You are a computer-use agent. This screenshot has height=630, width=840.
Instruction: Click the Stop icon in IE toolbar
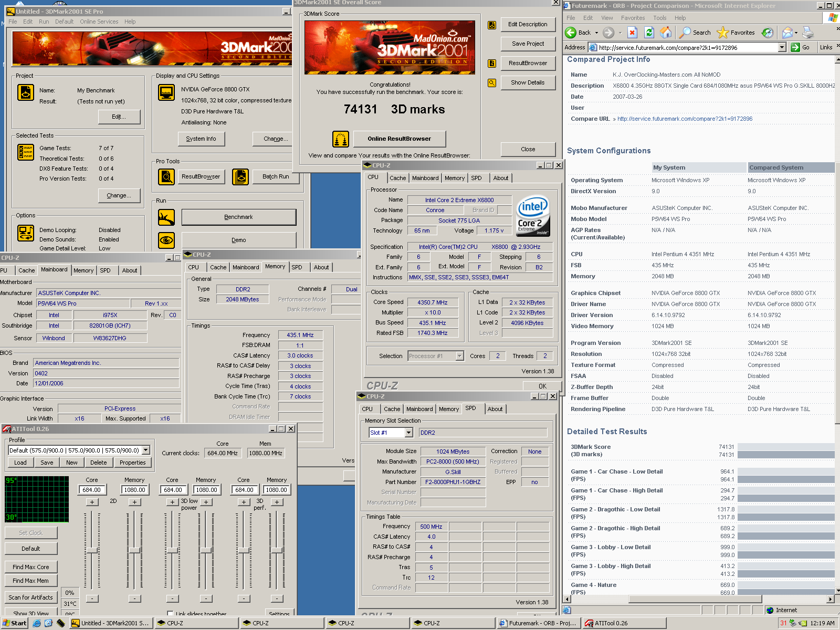[632, 33]
